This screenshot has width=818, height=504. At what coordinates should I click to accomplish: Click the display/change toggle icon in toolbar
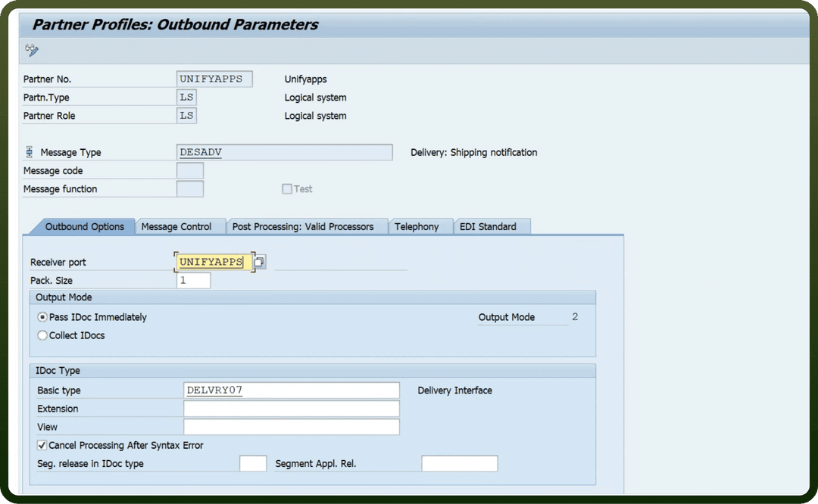[31, 50]
